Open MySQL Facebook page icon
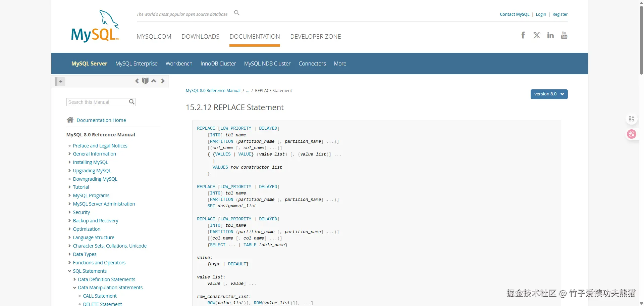This screenshot has height=306, width=644. [x=523, y=35]
